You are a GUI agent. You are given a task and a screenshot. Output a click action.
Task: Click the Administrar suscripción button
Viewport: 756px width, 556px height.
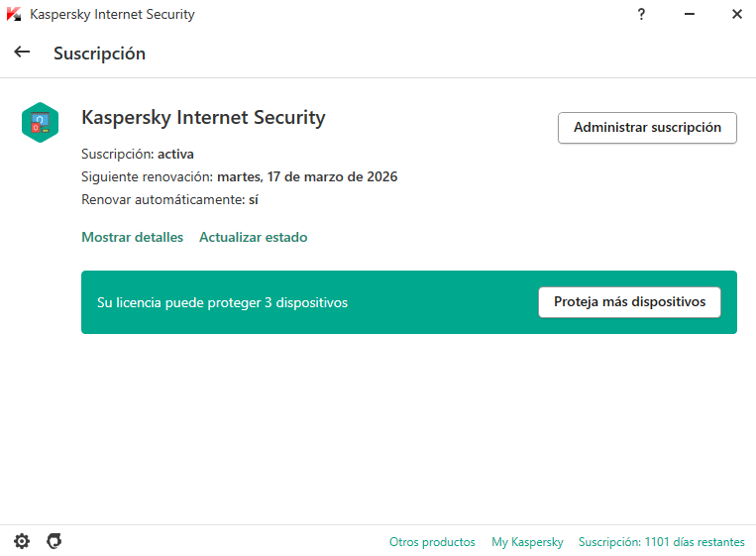point(647,128)
